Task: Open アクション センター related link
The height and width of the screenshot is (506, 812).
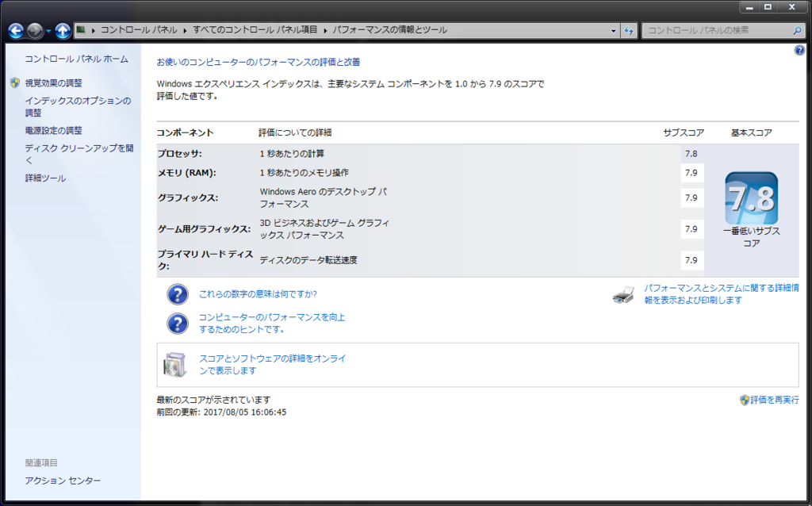Action: (63, 481)
